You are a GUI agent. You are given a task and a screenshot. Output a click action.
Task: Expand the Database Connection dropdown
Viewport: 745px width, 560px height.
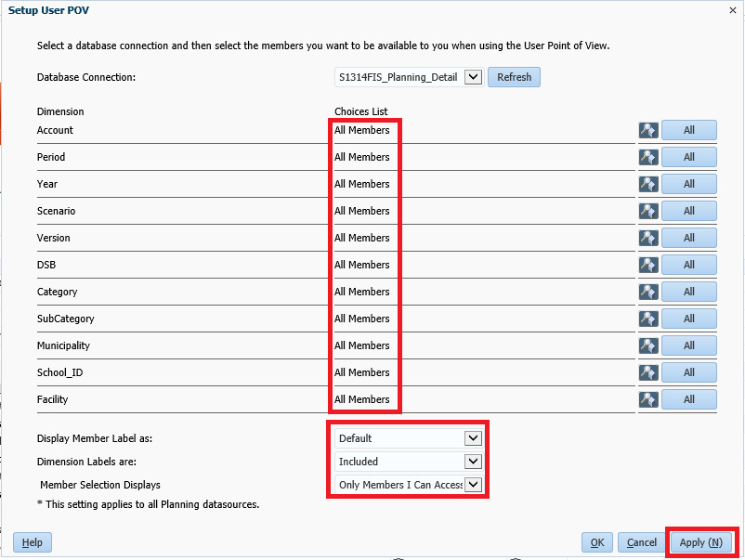click(473, 77)
